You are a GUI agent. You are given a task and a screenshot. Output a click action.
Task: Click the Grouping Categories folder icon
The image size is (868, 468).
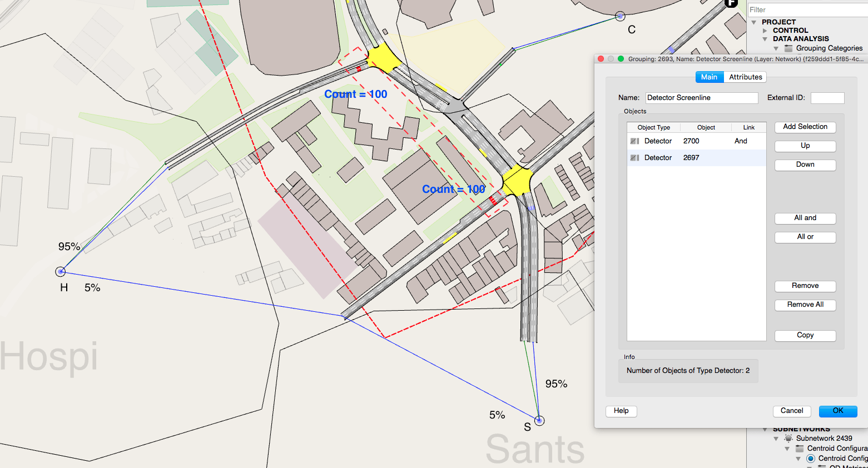pos(788,48)
